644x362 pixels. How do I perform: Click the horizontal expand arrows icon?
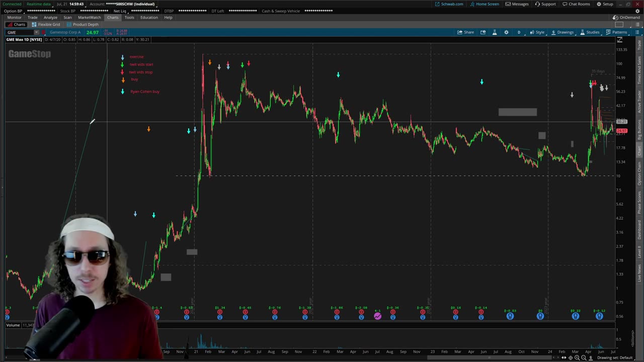[x=563, y=358]
